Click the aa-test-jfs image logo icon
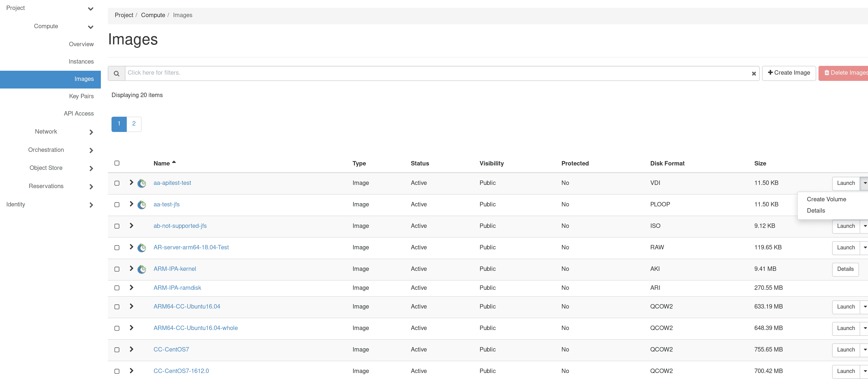 point(142,205)
